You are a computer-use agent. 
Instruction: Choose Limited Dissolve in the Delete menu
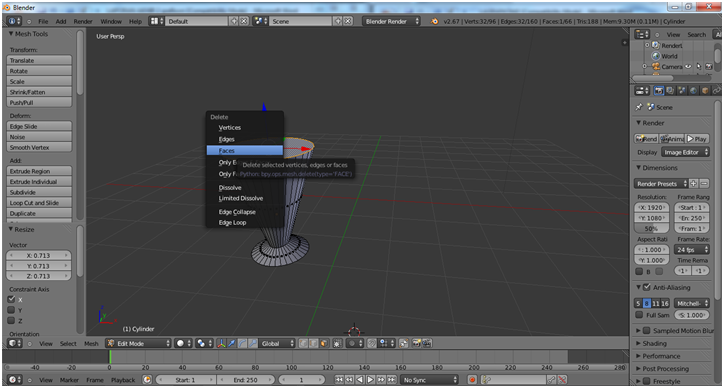coord(245,199)
